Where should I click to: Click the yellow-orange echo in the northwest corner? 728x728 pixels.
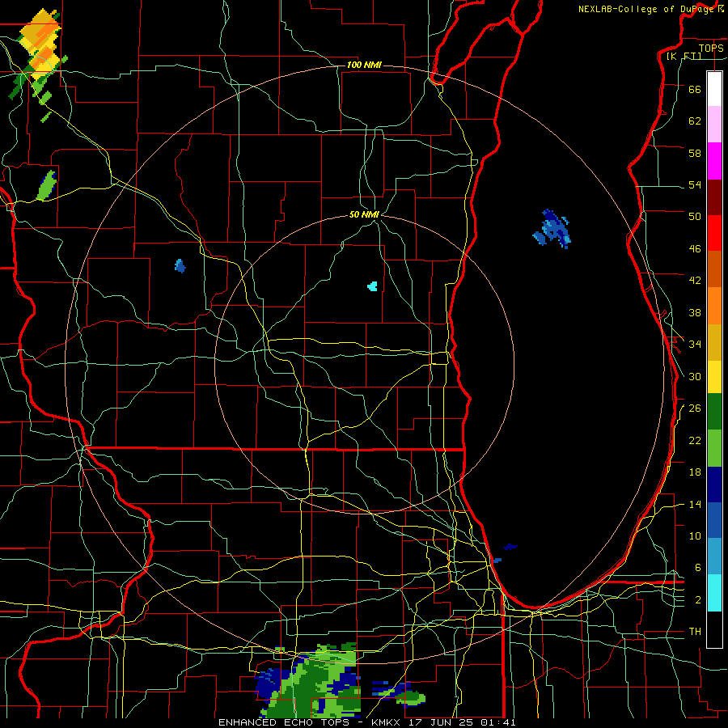41,44
